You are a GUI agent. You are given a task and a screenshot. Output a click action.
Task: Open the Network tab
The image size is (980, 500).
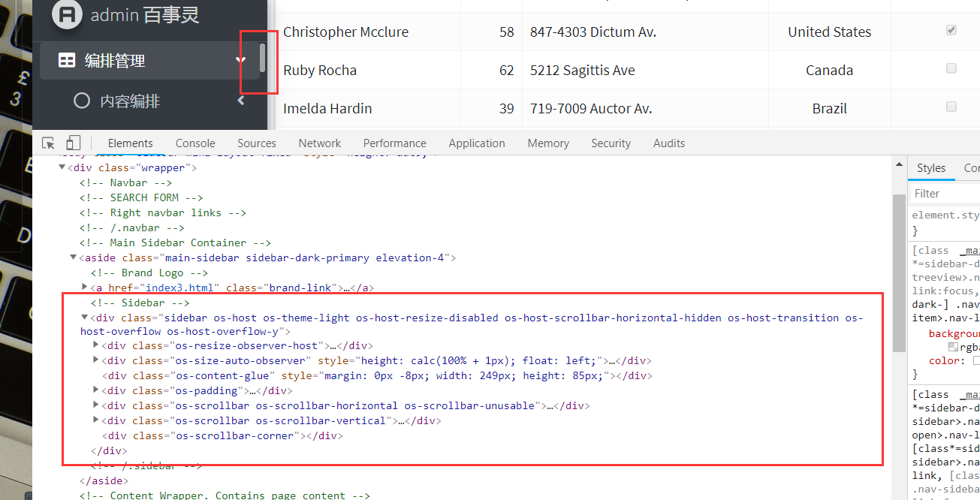pos(319,142)
